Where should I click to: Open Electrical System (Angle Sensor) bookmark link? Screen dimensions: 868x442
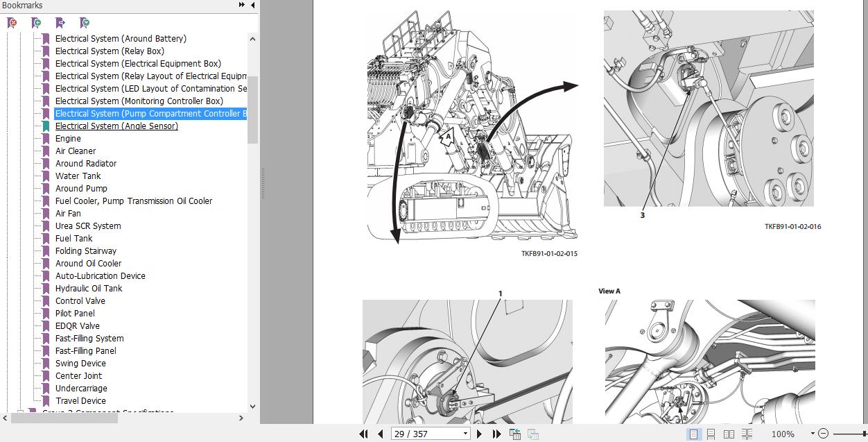pyautogui.click(x=116, y=126)
